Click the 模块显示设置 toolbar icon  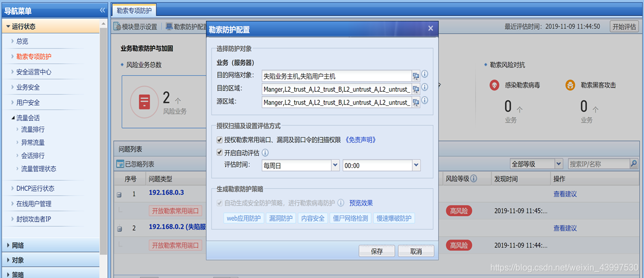click(x=118, y=27)
